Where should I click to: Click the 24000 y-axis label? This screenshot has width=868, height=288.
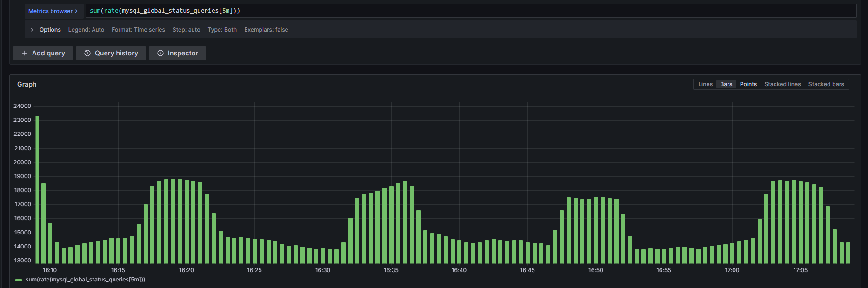22,106
